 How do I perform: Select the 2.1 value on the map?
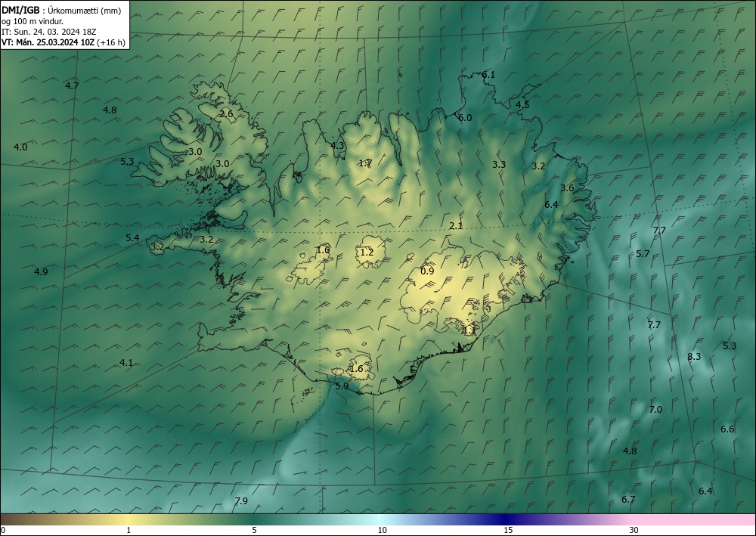pyautogui.click(x=456, y=225)
